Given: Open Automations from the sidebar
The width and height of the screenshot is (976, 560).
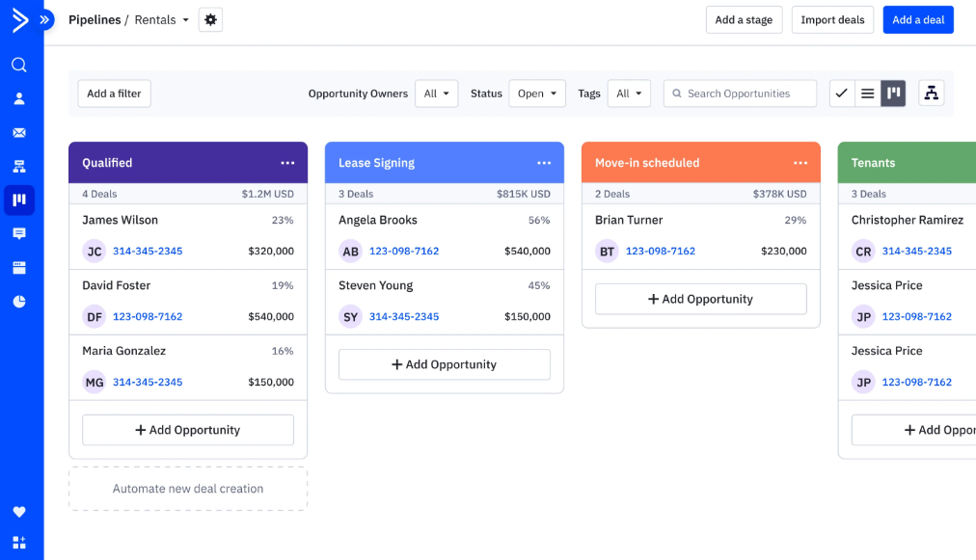Looking at the screenshot, I should pyautogui.click(x=21, y=166).
